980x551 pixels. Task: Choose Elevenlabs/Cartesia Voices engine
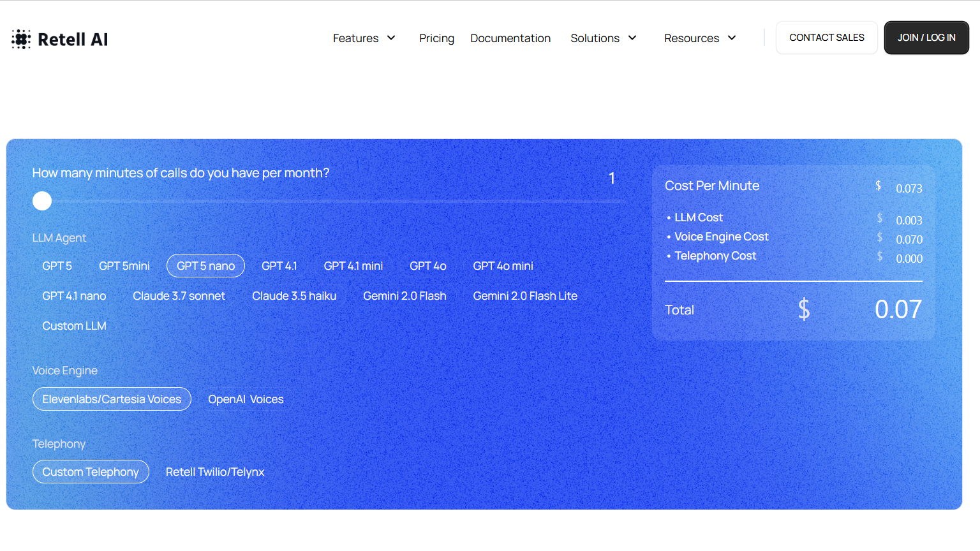(x=112, y=399)
